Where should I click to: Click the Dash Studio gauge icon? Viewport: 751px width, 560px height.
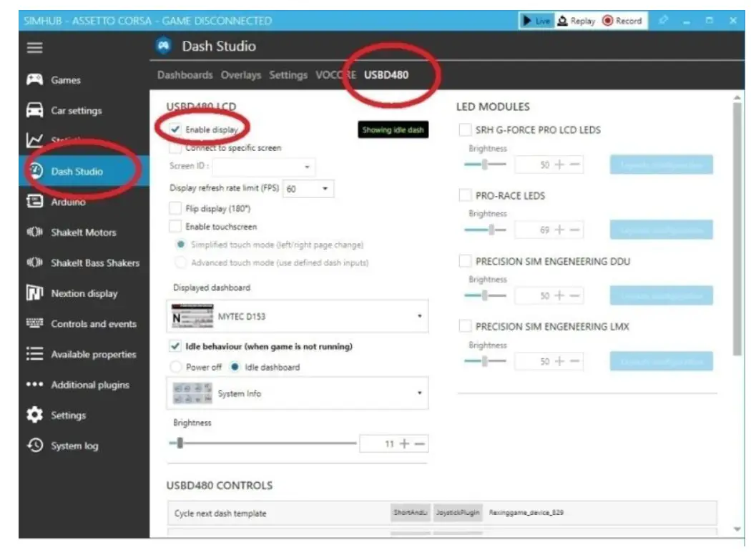tap(35, 170)
